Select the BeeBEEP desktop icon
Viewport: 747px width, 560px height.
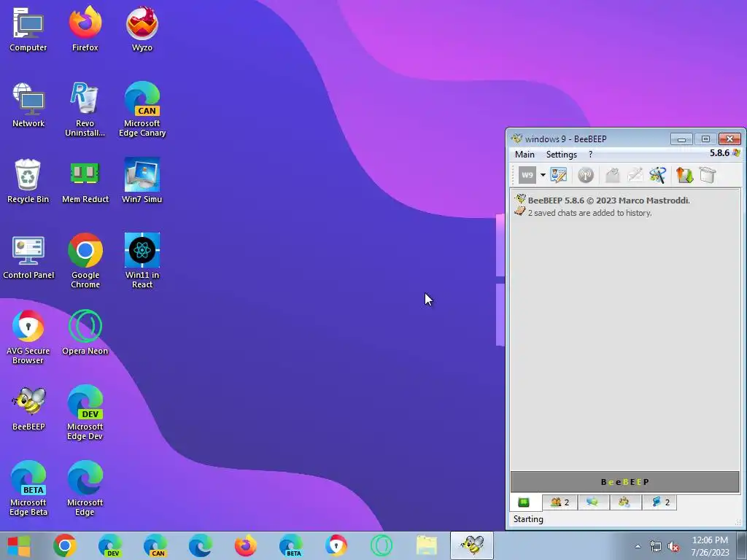(x=28, y=408)
